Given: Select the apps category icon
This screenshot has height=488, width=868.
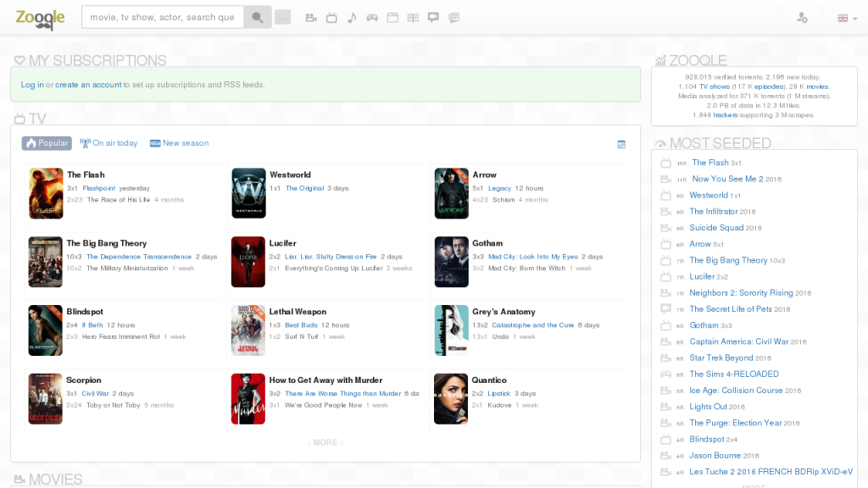Looking at the screenshot, I should pos(392,17).
